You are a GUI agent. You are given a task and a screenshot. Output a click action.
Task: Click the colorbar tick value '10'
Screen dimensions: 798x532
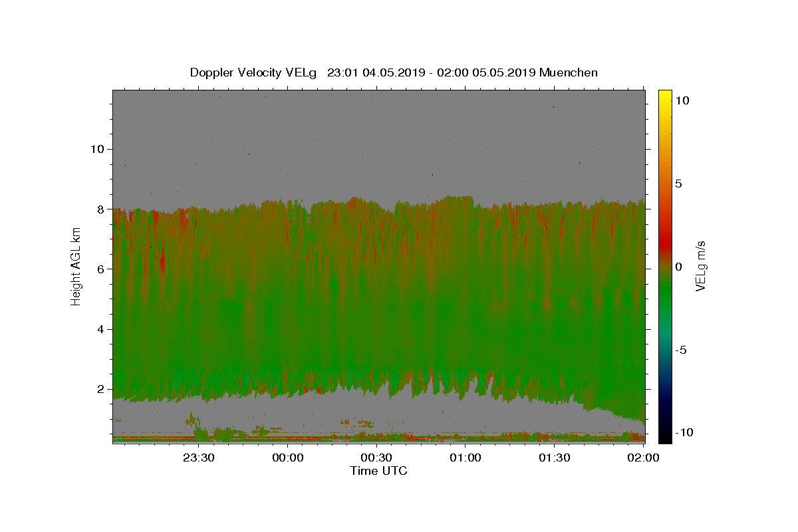tap(682, 100)
